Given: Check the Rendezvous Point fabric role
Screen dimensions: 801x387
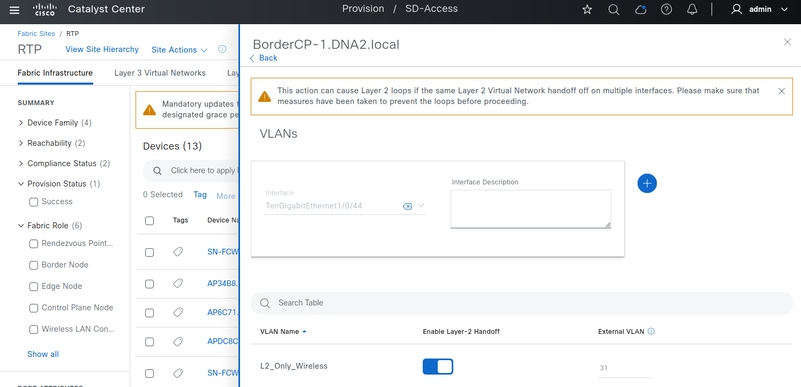Looking at the screenshot, I should click(x=34, y=244).
